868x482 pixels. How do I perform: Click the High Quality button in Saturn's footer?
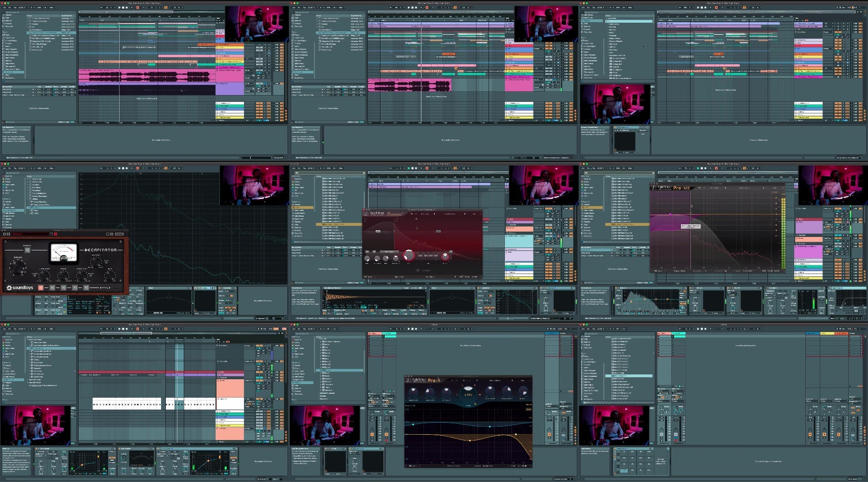click(430, 277)
